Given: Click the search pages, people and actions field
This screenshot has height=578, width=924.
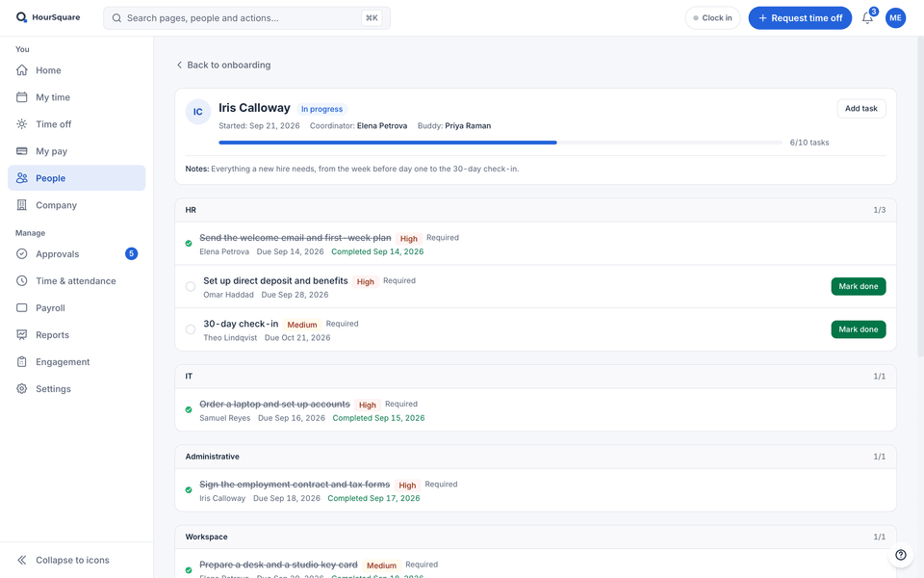Looking at the screenshot, I should [x=246, y=18].
